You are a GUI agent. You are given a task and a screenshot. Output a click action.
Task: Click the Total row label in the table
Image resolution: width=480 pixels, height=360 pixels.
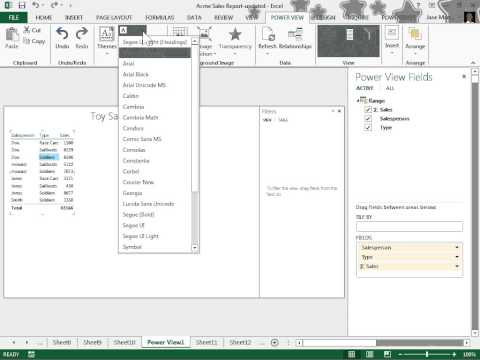point(17,208)
